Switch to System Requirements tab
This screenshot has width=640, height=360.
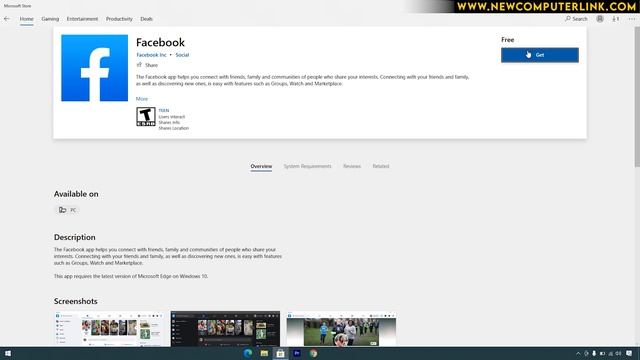307,167
